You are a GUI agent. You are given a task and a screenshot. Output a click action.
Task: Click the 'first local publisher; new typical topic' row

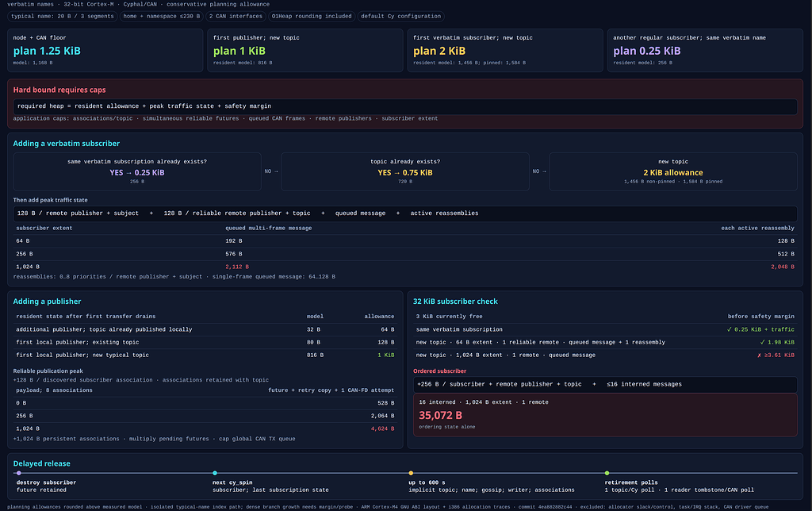(x=205, y=355)
